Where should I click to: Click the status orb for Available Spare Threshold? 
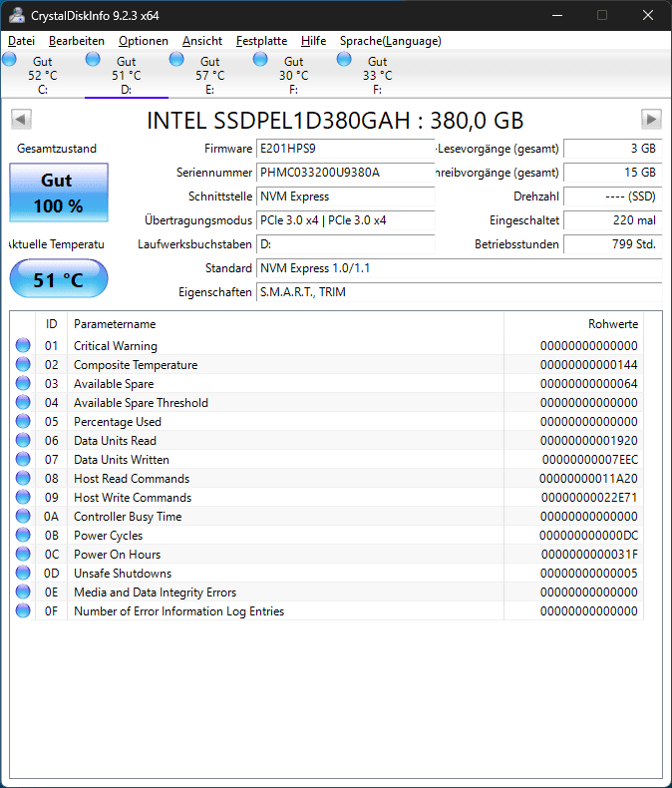[x=23, y=403]
